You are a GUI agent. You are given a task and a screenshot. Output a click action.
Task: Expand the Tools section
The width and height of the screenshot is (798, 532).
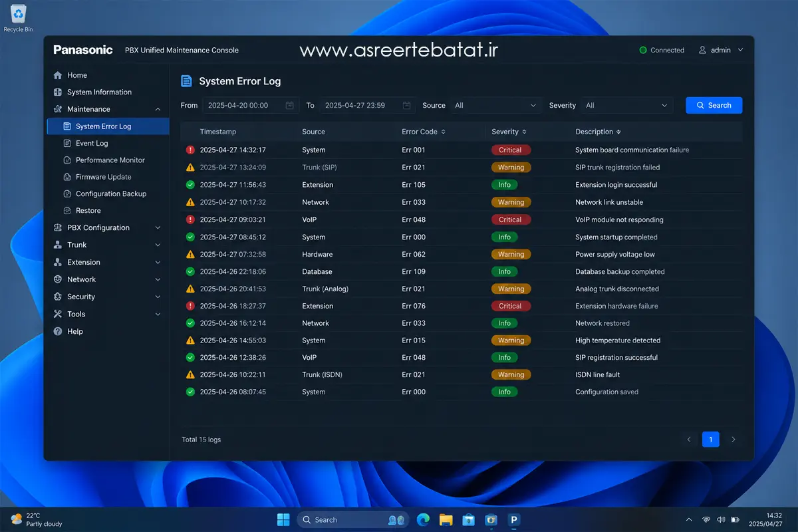coord(158,314)
